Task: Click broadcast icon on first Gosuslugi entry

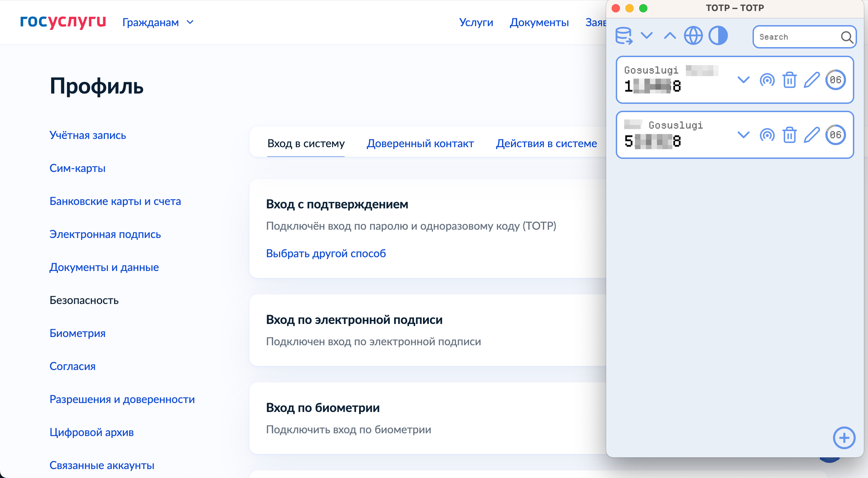Action: coord(767,80)
